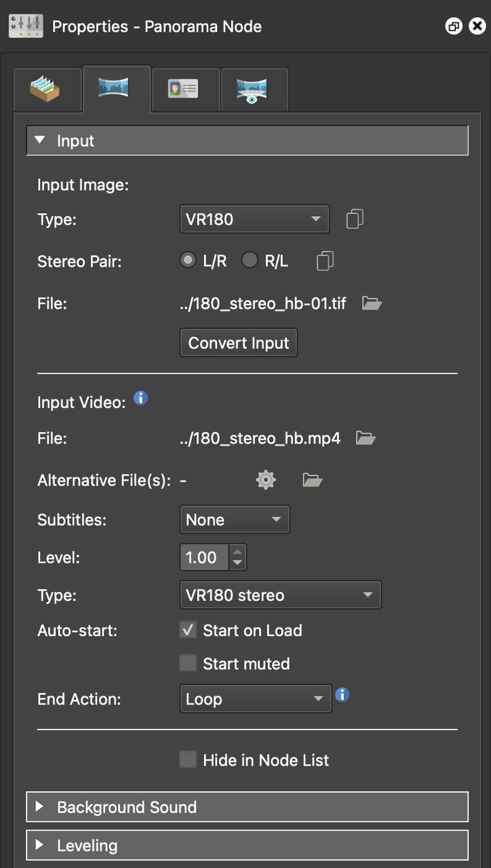The image size is (491, 868).
Task: Open the VR180 stereo video Type dropdown
Action: [280, 595]
